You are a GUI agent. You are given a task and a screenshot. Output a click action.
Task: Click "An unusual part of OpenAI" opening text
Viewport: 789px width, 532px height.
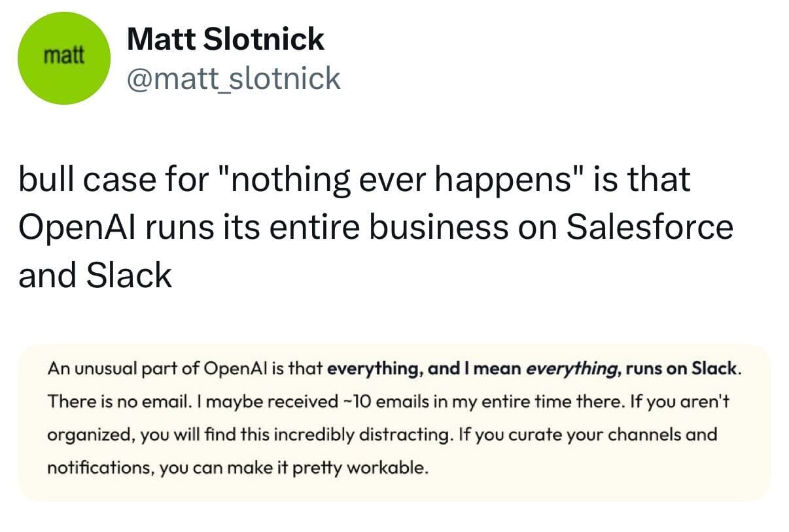[156, 368]
